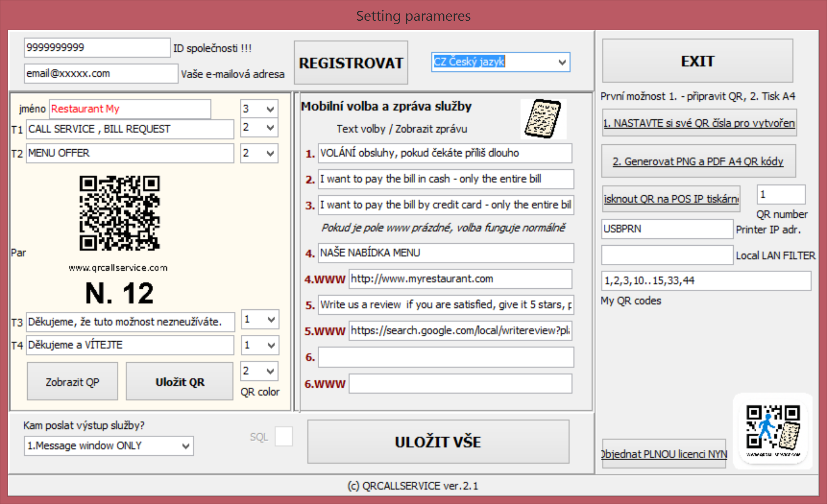Click the notepad message icon
The height and width of the screenshot is (504, 827).
point(543,119)
